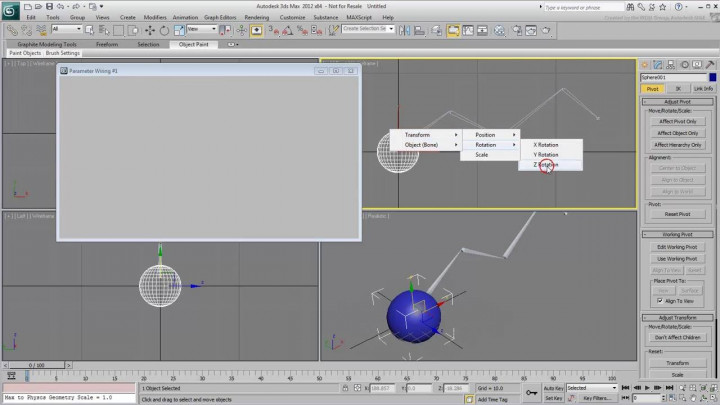Viewport: 720px width, 405px height.
Task: Collapse the Working Pivot rollout
Action: tap(678, 235)
